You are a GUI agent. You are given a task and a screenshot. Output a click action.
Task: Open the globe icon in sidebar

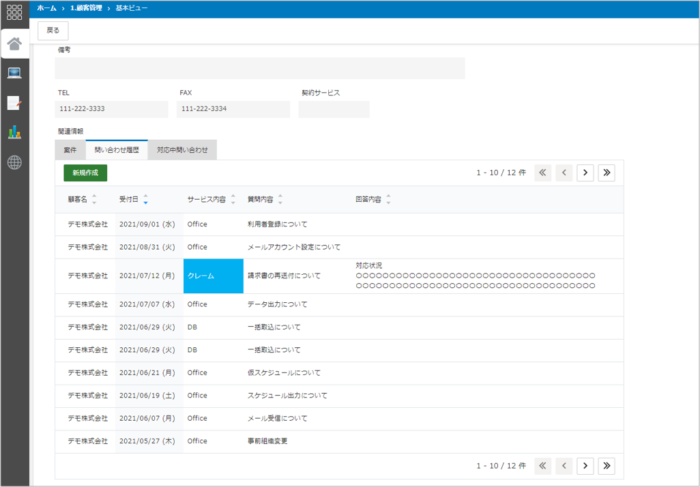pyautogui.click(x=14, y=162)
